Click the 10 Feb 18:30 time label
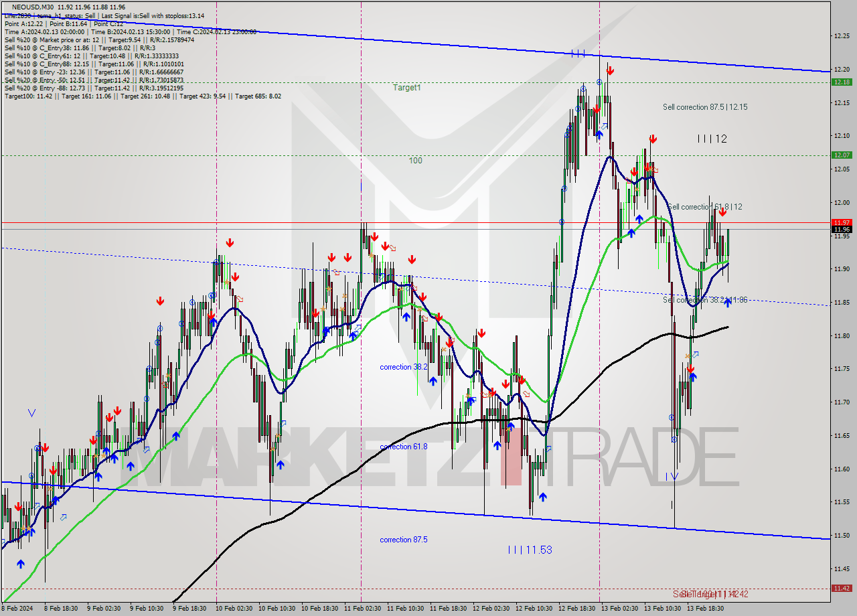This screenshot has width=857, height=616. tap(319, 609)
